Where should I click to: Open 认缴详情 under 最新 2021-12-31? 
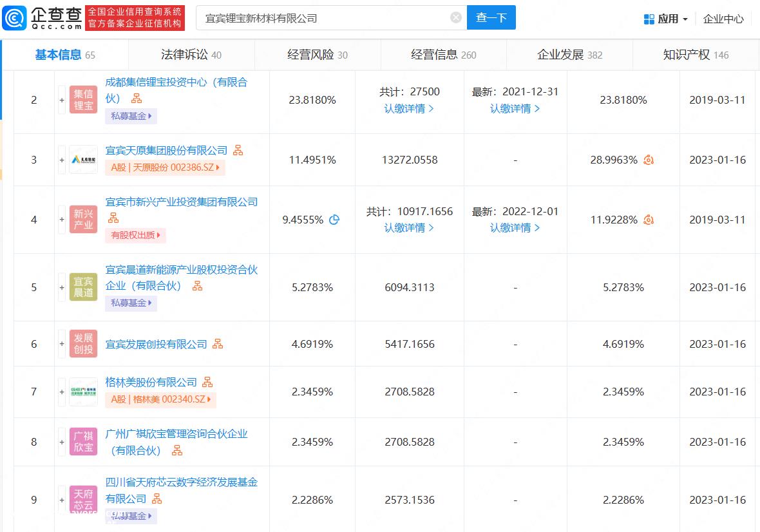[x=515, y=109]
